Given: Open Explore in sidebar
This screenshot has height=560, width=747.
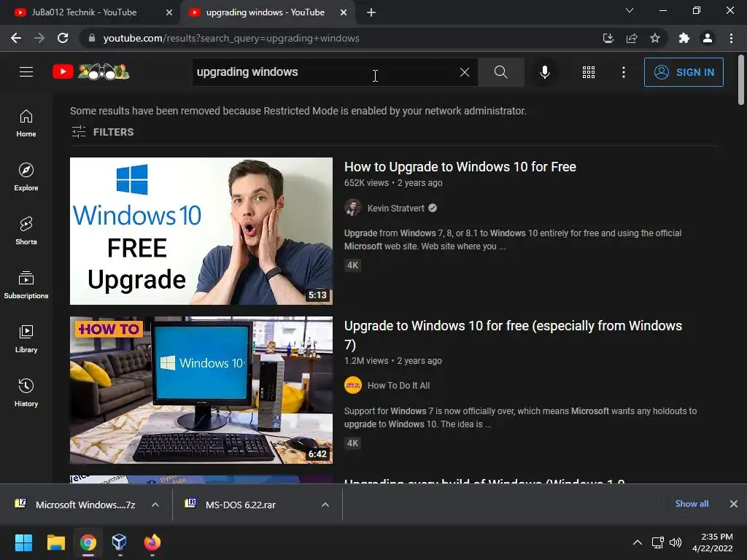Looking at the screenshot, I should pyautogui.click(x=26, y=176).
